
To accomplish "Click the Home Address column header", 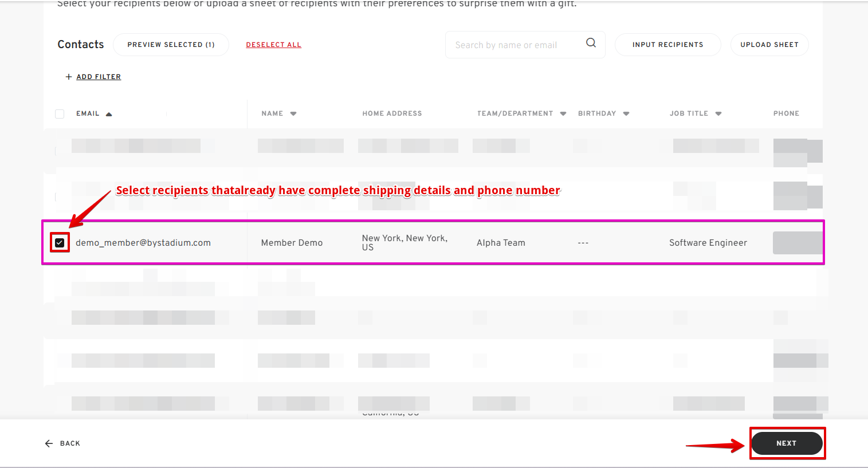I will point(392,113).
